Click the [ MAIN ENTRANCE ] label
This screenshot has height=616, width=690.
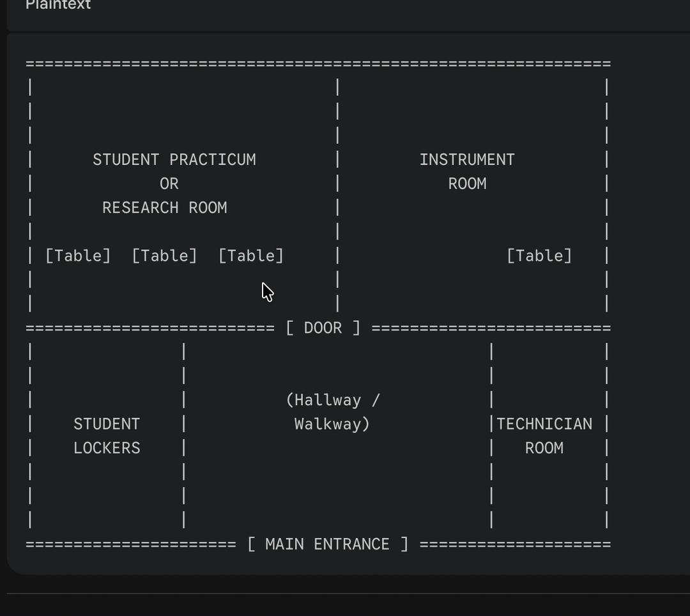point(327,544)
